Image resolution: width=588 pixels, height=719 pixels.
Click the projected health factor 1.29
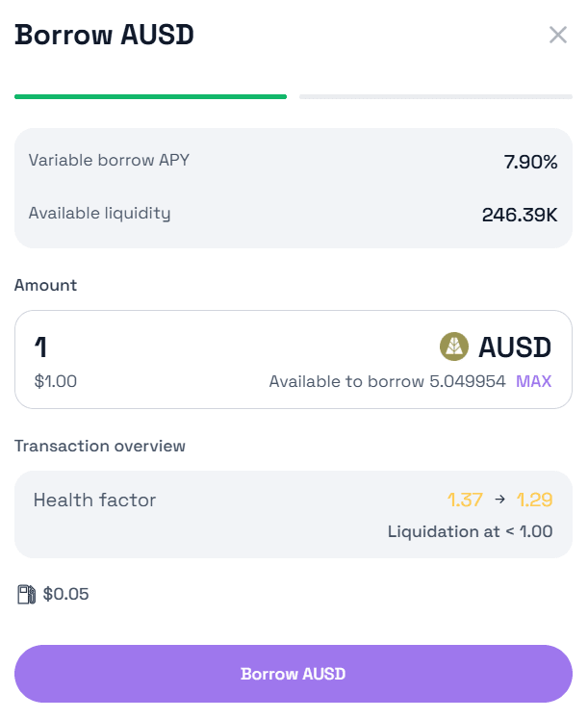(534, 500)
